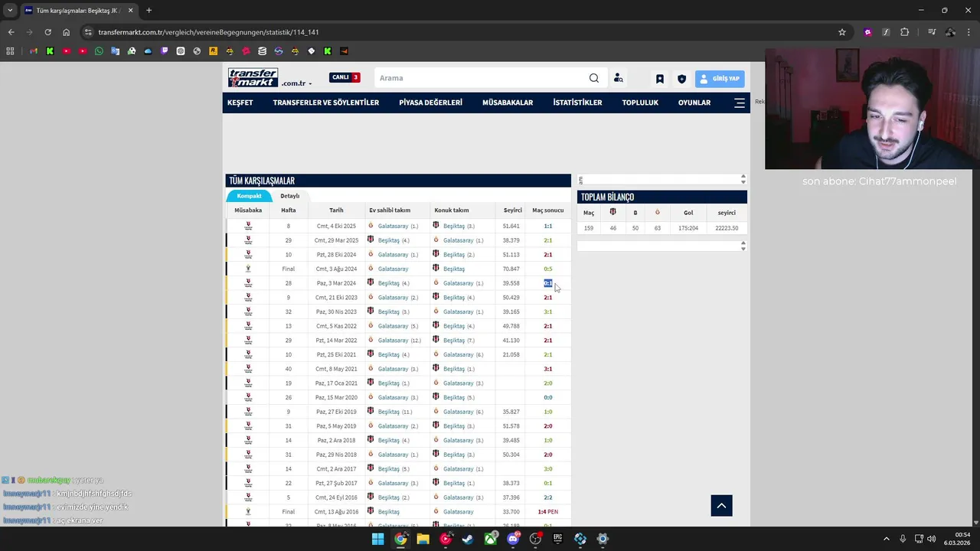
Task: Open the Rockstar Games bookmark icon
Action: coord(213,51)
